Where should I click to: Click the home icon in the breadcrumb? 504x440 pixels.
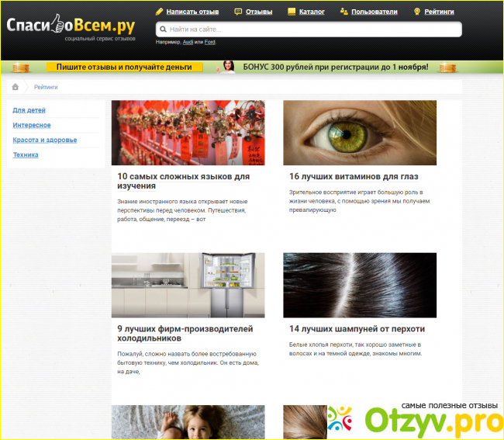click(16, 87)
